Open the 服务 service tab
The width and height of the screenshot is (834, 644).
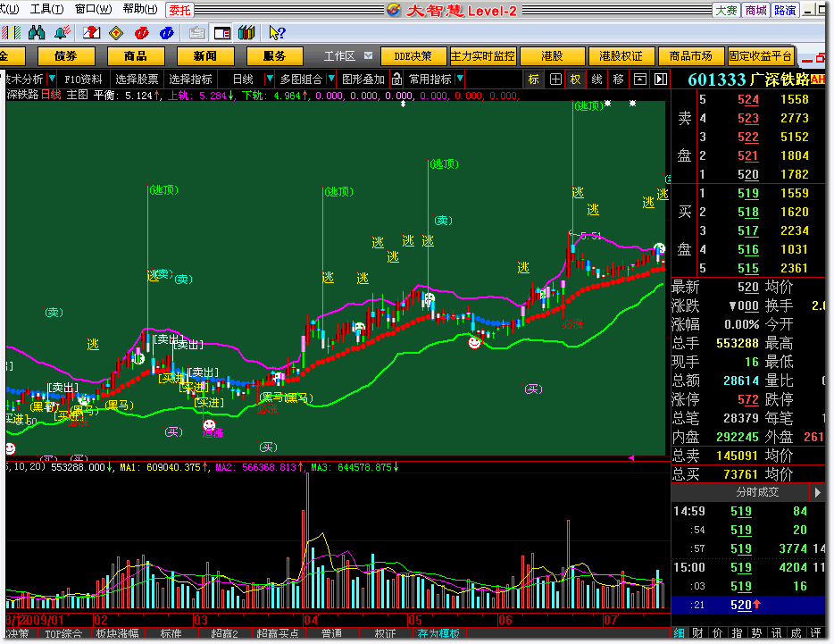click(274, 56)
